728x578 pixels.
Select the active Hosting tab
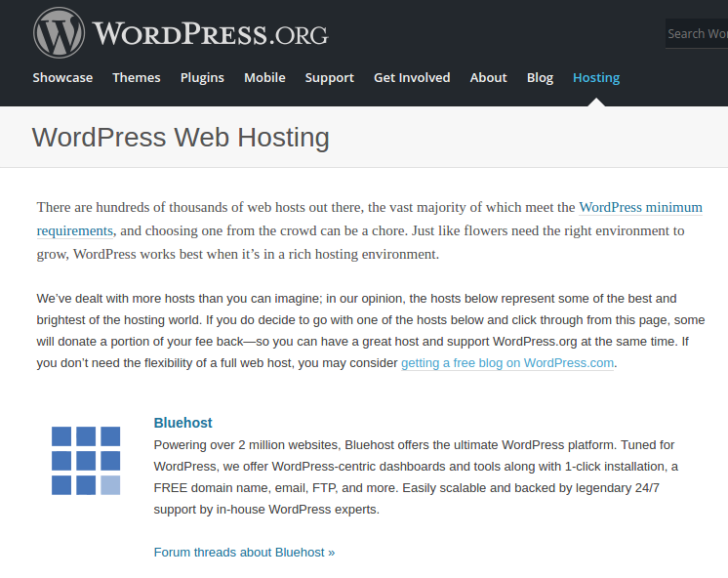(596, 77)
